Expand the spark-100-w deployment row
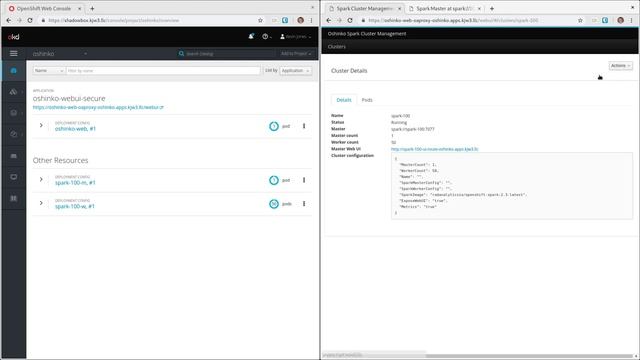This screenshot has width=640, height=360. click(x=41, y=203)
